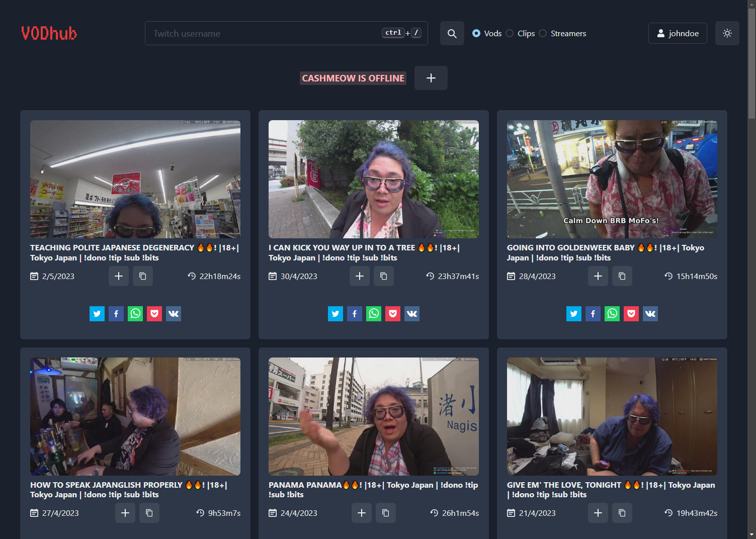Click the 9h53m7s duration text

tap(224, 513)
